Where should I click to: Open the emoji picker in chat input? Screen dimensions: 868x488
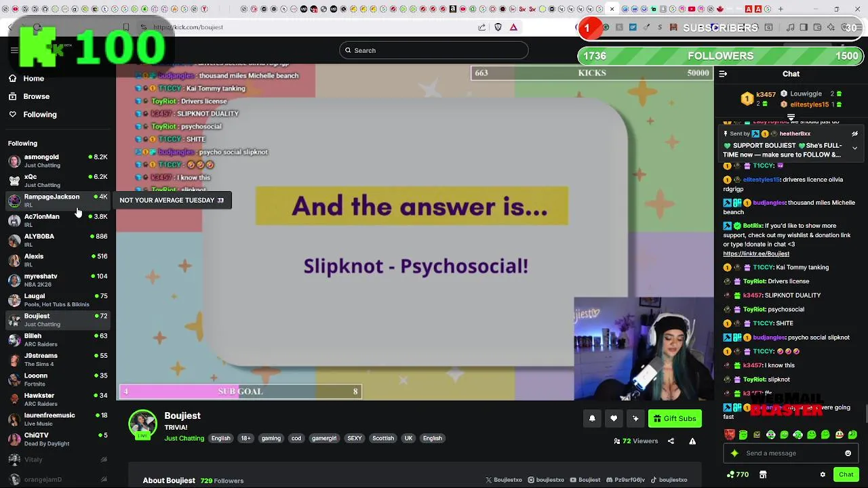pyautogui.click(x=848, y=453)
